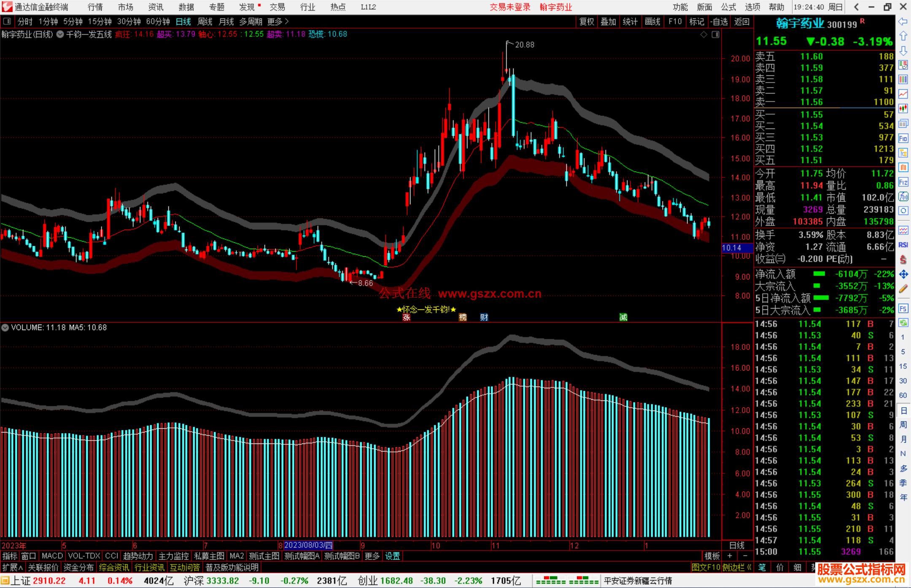Image resolution: width=911 pixels, height=588 pixels.
Task: Expand the 更多 periods dropdown
Action: 278,21
